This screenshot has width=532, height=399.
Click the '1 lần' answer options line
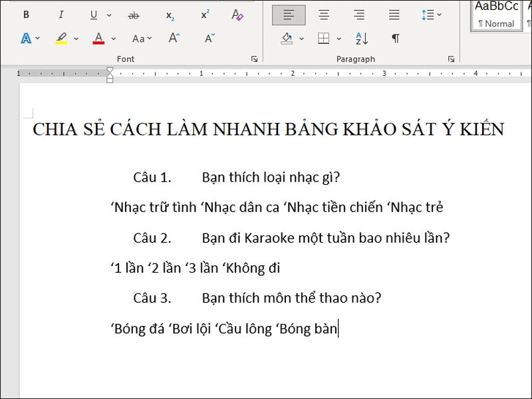click(196, 268)
